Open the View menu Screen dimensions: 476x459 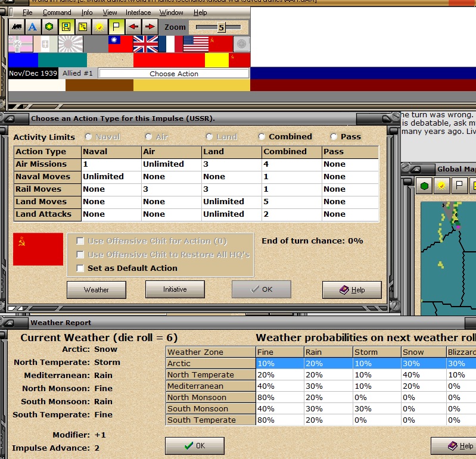coord(110,13)
